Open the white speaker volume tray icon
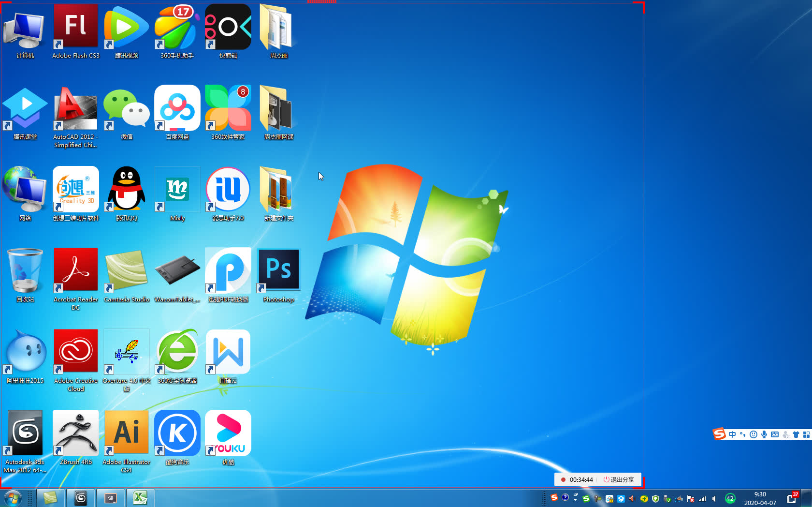Viewport: 812px width, 507px height. pos(714,499)
